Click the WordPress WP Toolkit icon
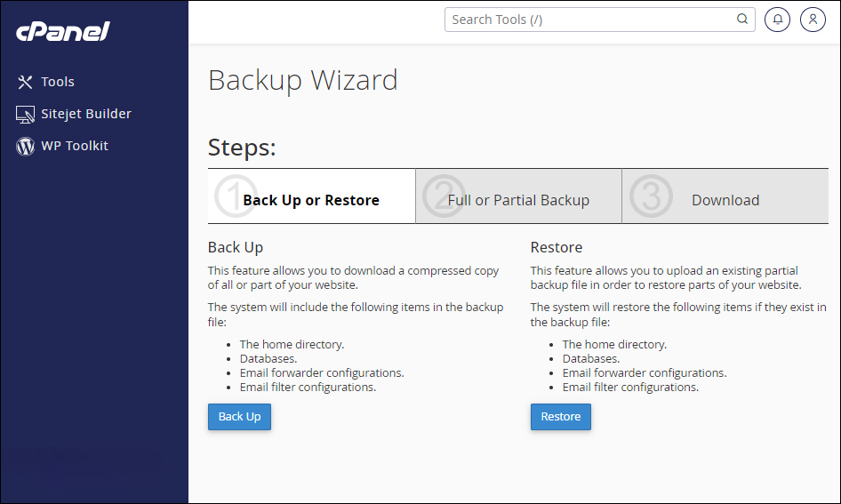This screenshot has height=504, width=841. point(25,146)
